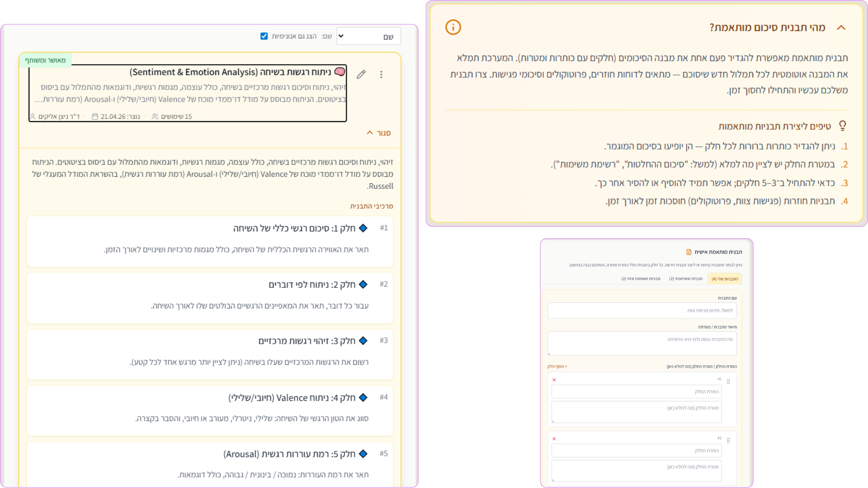Uncheck the 'הצג גם אנונימיות' checkbox
Image resolution: width=868 pixels, height=488 pixels.
pos(264,36)
